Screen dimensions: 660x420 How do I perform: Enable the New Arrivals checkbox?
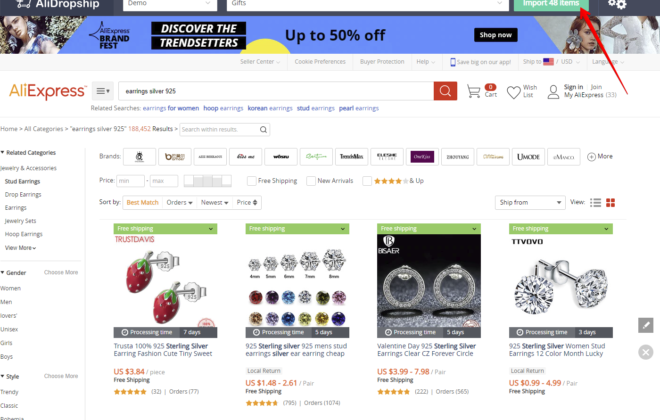coord(311,181)
